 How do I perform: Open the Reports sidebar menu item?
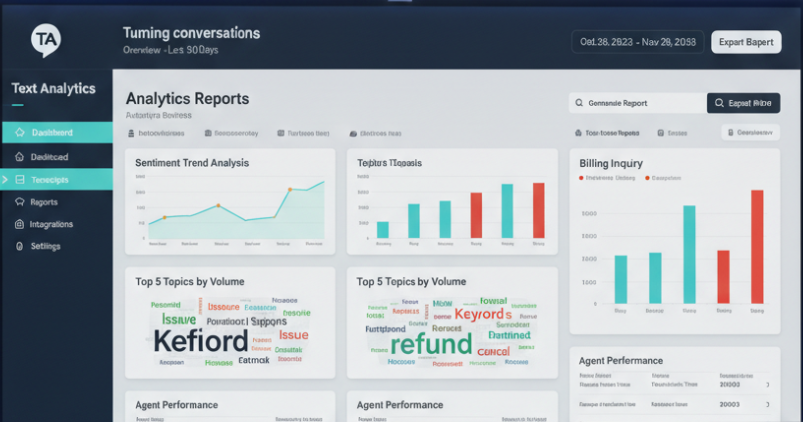[44, 202]
